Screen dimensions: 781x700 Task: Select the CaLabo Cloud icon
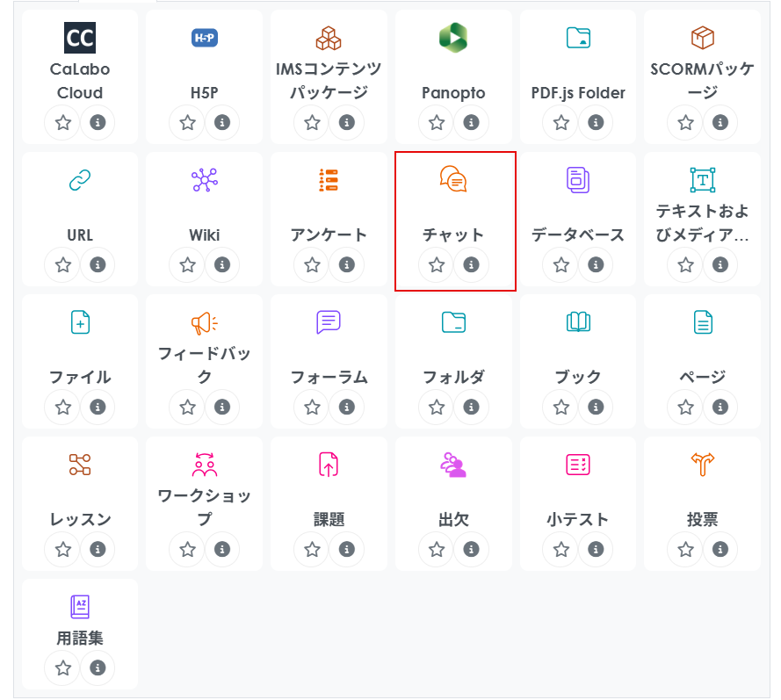point(80,38)
